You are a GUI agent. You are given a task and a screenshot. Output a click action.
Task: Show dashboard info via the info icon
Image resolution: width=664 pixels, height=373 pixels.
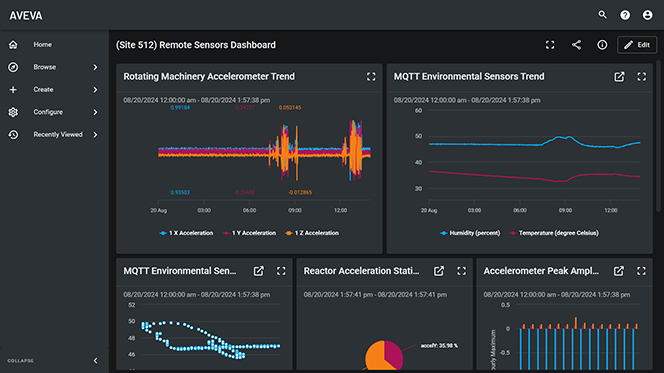[x=602, y=45]
